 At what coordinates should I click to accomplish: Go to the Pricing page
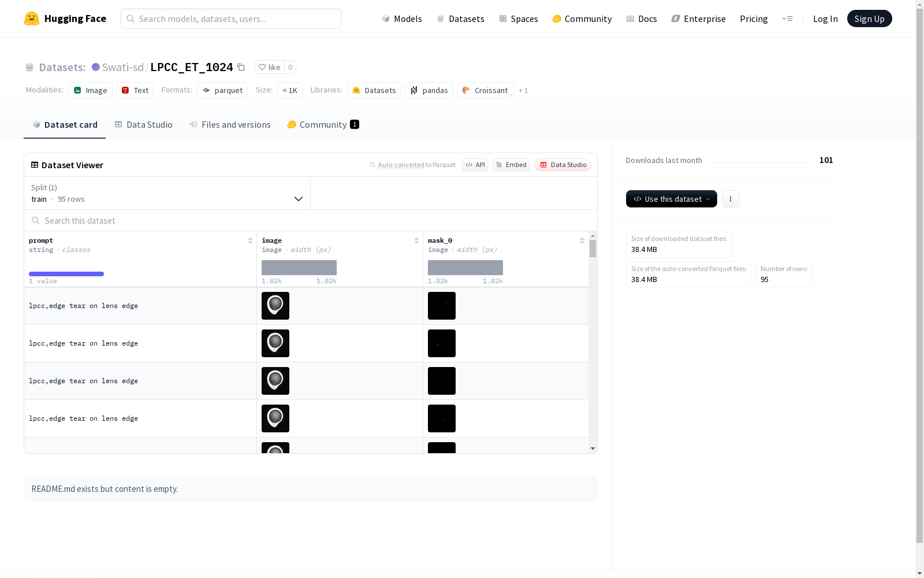(x=754, y=18)
